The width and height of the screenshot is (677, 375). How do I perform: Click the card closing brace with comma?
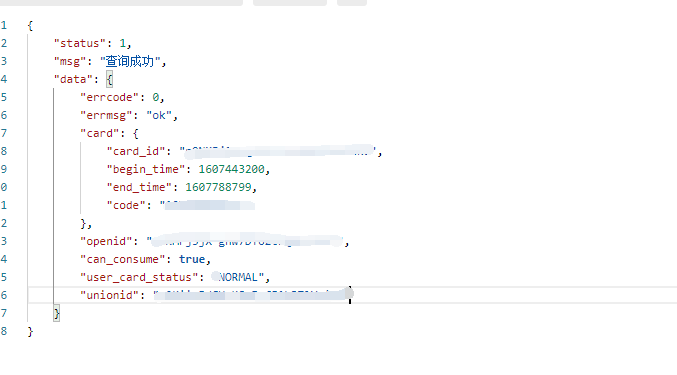pos(86,224)
